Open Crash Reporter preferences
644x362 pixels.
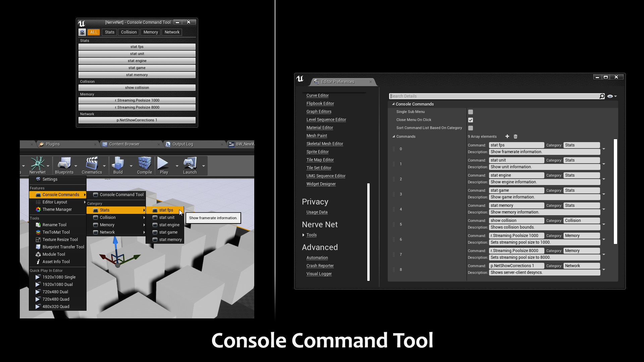pos(320,266)
